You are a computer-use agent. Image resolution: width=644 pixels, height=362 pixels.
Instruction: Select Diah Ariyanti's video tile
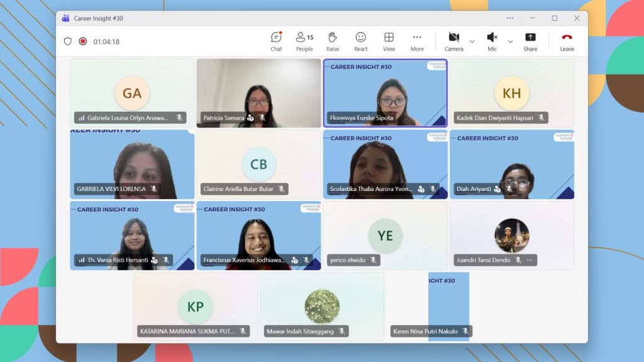coord(512,164)
